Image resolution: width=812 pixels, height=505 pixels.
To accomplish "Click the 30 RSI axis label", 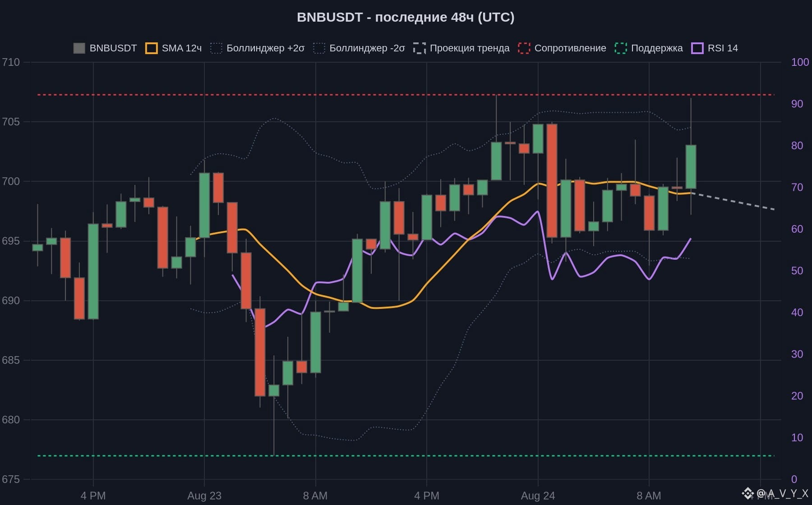I will tap(797, 354).
